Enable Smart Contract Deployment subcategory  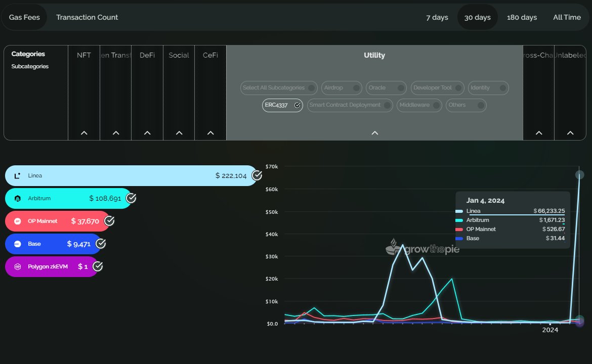(x=350, y=105)
